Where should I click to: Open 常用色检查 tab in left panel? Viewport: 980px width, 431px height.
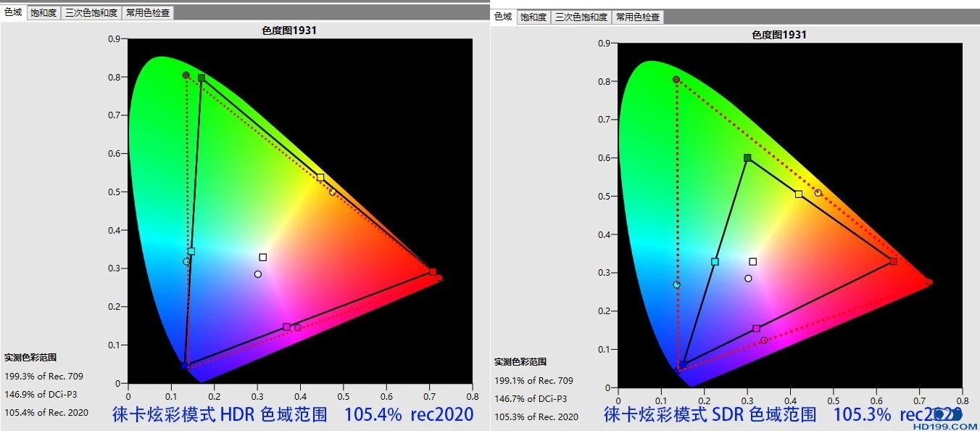[x=148, y=12]
